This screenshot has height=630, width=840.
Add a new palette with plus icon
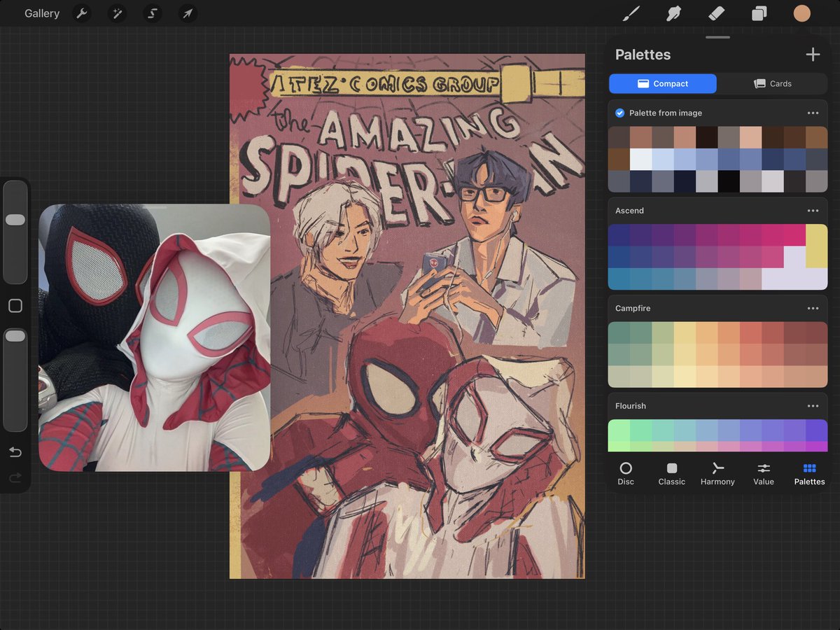[813, 55]
